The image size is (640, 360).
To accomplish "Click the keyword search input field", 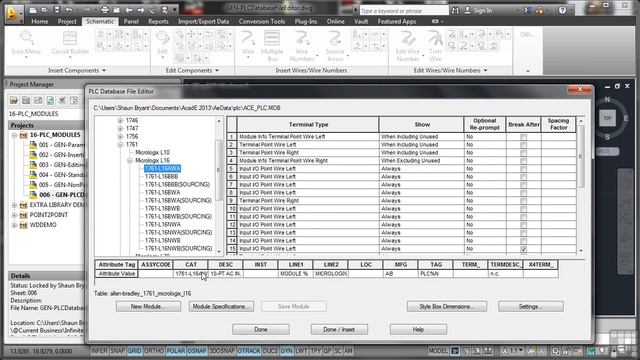I will coord(403,11).
